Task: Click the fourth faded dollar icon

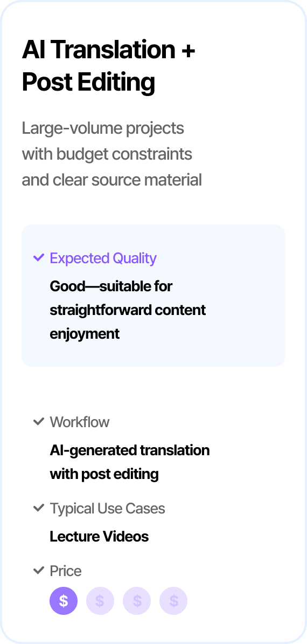Action: (173, 601)
